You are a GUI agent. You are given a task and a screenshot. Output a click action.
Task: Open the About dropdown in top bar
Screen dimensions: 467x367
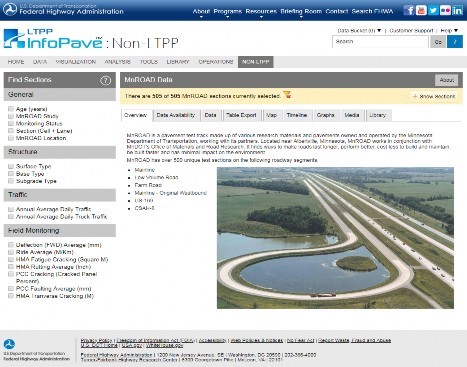201,12
